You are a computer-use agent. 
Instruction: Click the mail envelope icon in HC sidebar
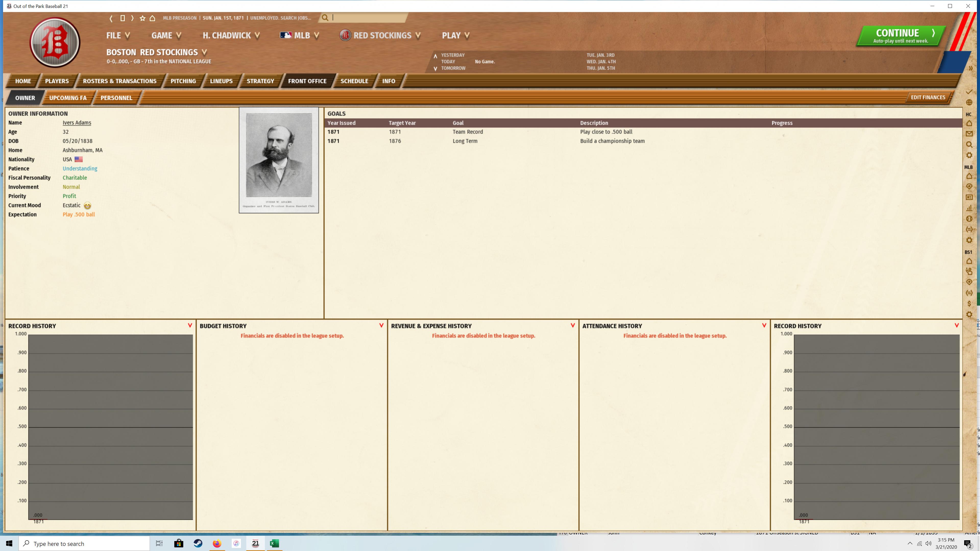point(969,134)
